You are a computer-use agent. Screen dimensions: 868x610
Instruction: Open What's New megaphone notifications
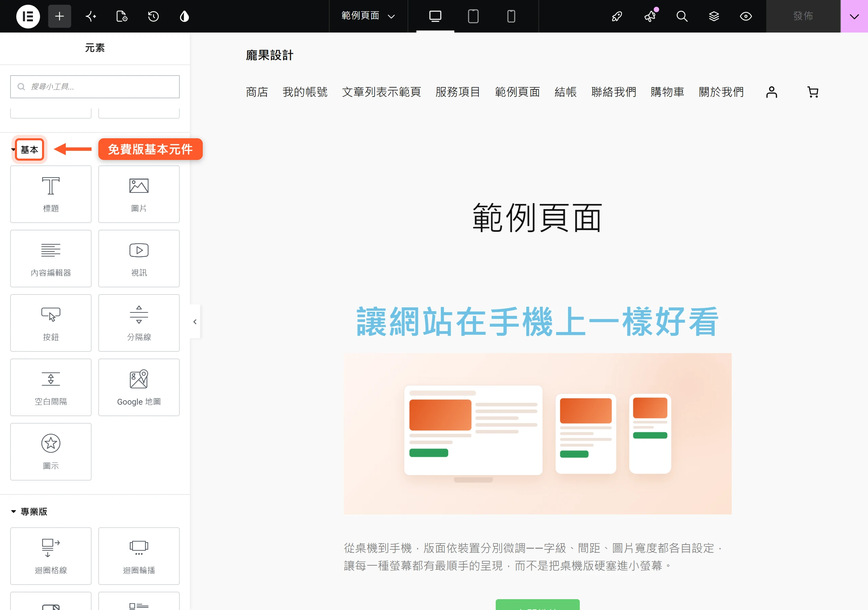coord(650,16)
